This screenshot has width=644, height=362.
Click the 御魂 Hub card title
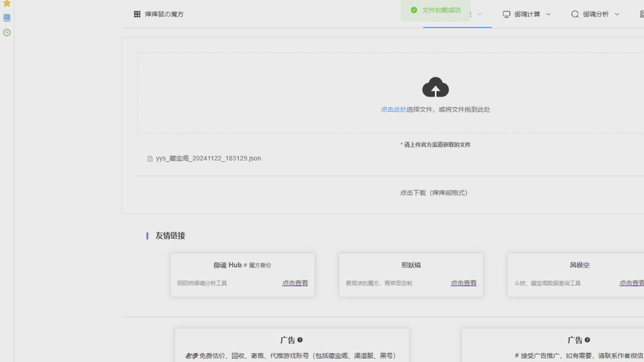coord(242,265)
